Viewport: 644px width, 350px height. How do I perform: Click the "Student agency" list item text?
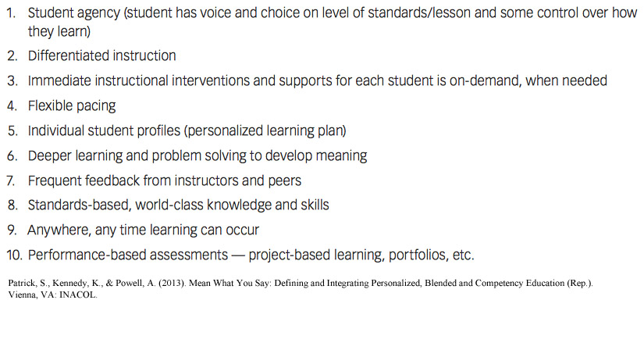[72, 15]
